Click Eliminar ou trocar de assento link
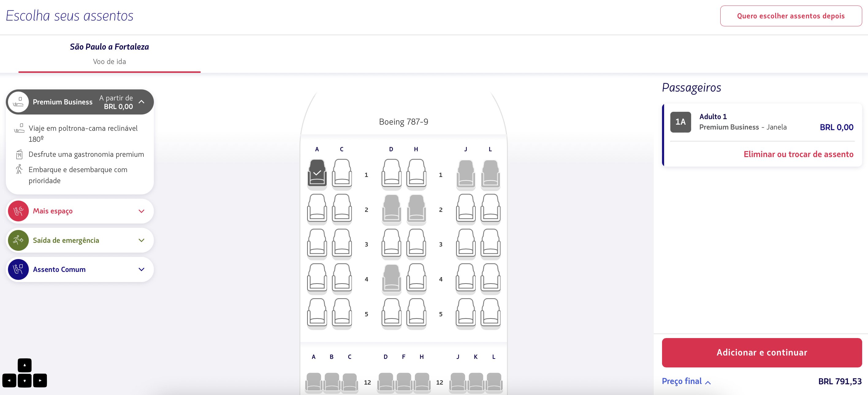This screenshot has width=868, height=395. pyautogui.click(x=798, y=154)
